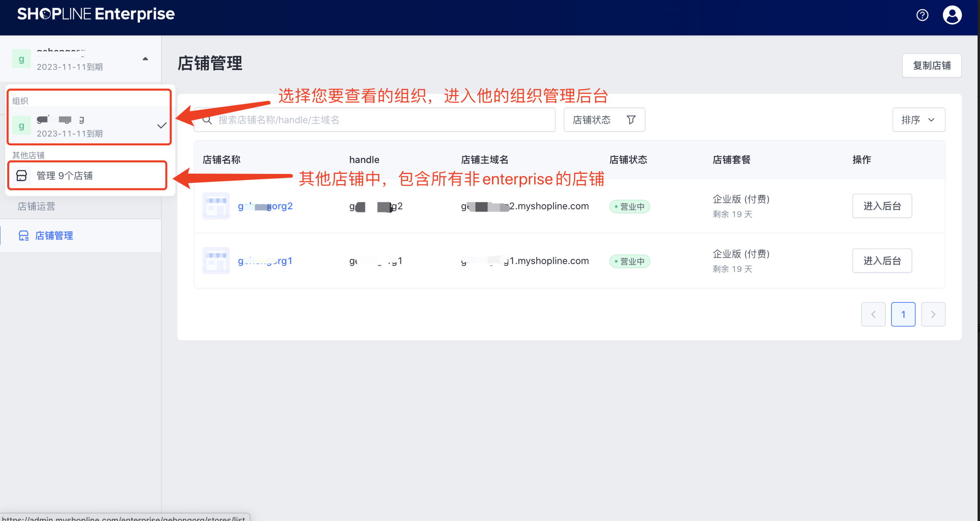980x521 pixels.
Task: Collapse the organization switcher caret
Action: pos(145,59)
